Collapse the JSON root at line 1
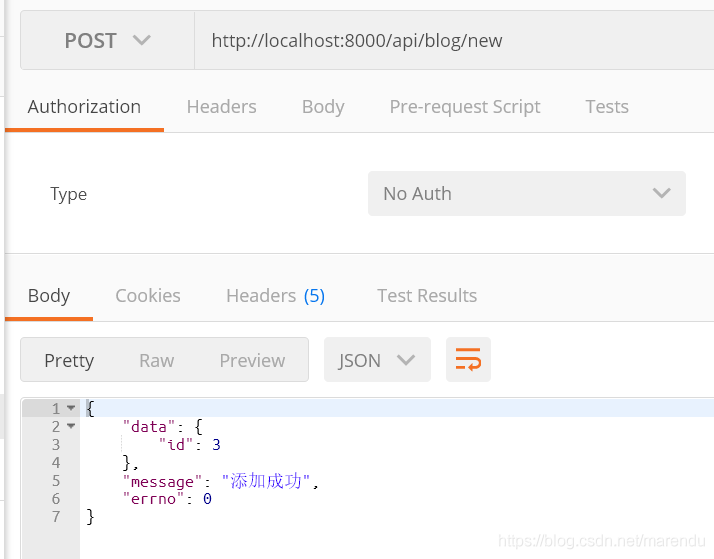714x559 pixels. coord(71,408)
